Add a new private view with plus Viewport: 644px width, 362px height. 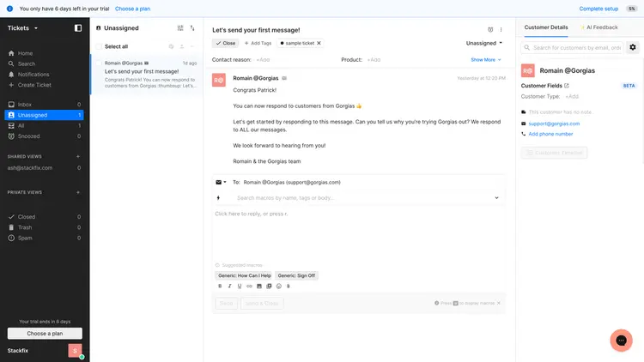click(78, 192)
